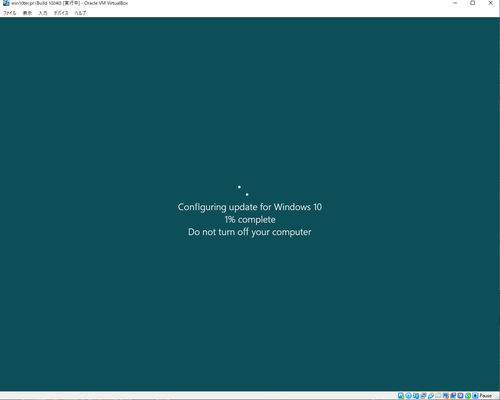Image resolution: width=500 pixels, height=400 pixels.
Task: Click the V virtualization features indicator
Action: [x=460, y=396]
